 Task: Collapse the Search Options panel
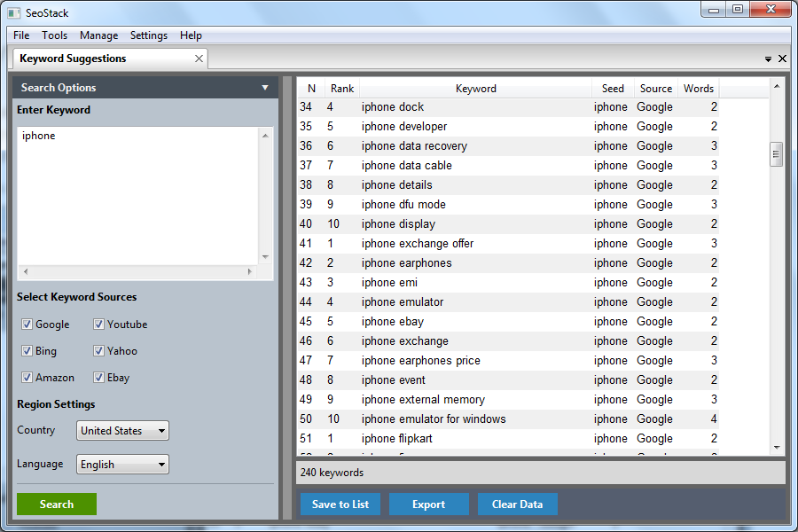(x=264, y=88)
